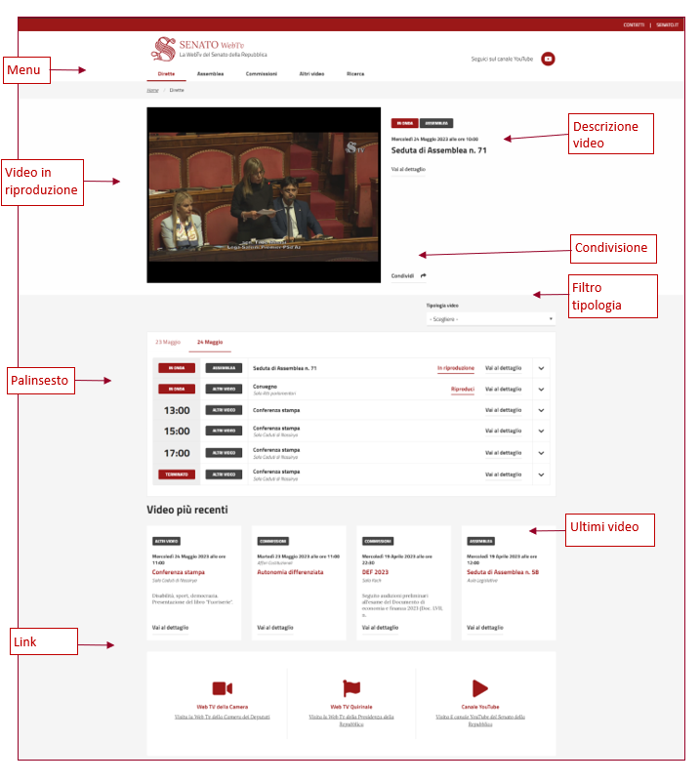700x783 pixels.
Task: Click the YouTube channel icon in header
Action: pos(548,59)
